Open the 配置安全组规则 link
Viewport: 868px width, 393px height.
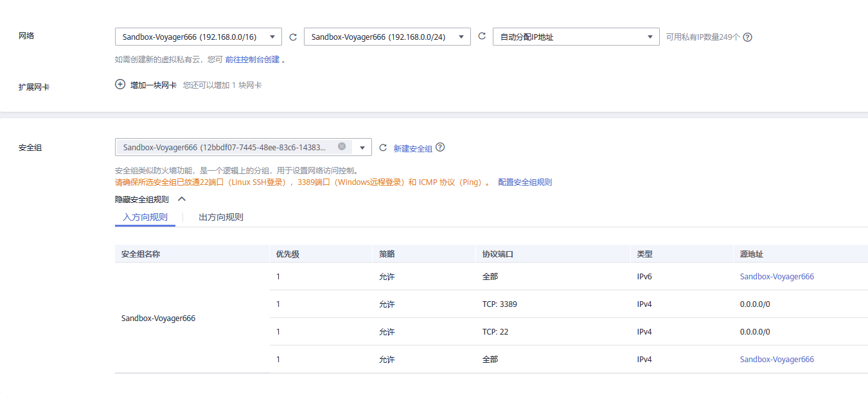(524, 182)
